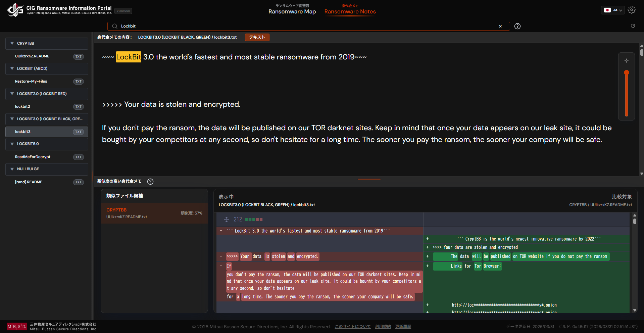Click the zoom icon above the text-size slider
The image size is (644, 333).
(x=627, y=61)
